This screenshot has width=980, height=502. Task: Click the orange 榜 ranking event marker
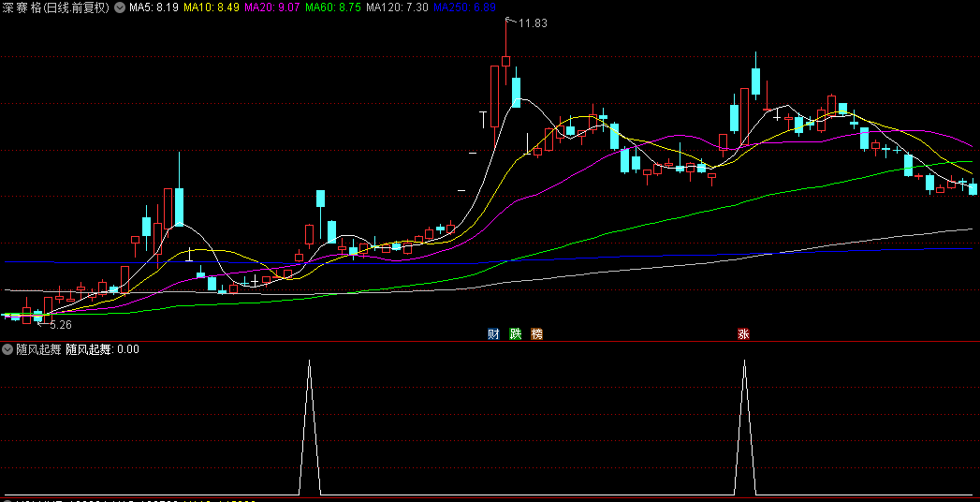click(536, 334)
